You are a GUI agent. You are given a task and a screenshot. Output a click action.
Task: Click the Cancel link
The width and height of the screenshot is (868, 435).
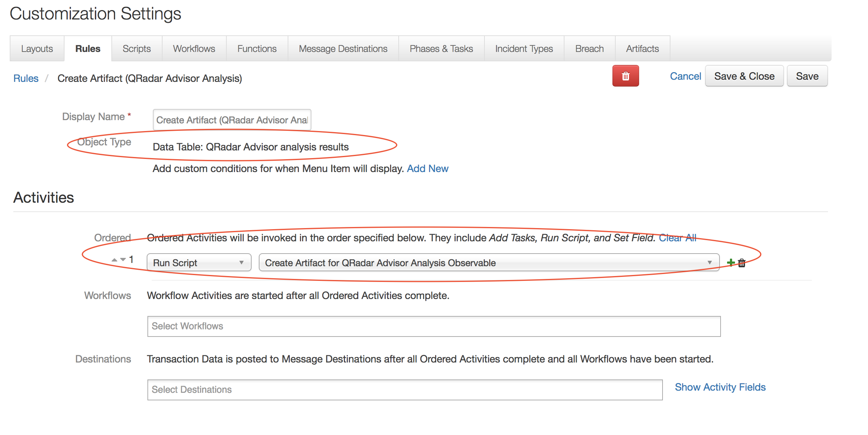click(685, 76)
